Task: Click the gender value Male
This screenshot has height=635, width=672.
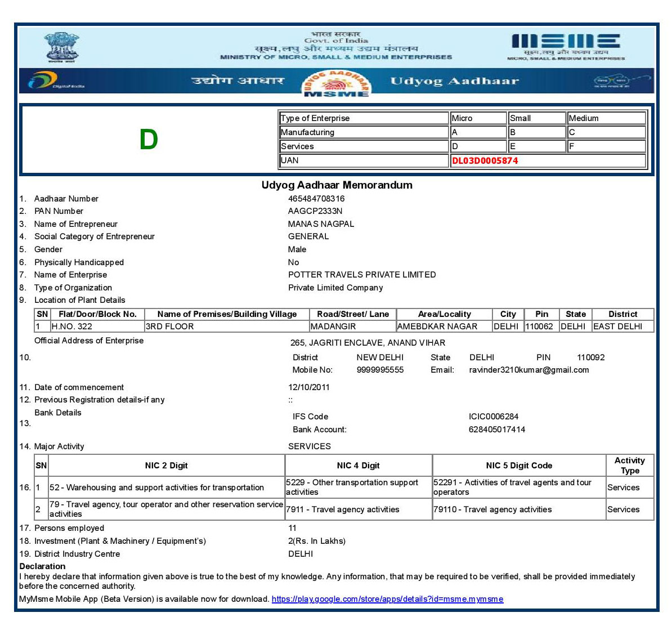Action: click(x=297, y=249)
